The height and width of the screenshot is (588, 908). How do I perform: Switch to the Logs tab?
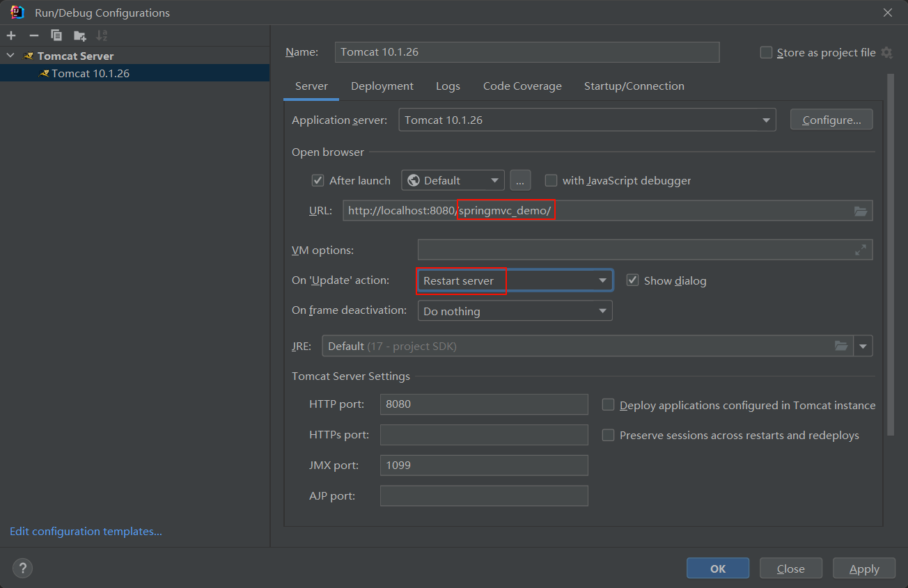(x=448, y=86)
